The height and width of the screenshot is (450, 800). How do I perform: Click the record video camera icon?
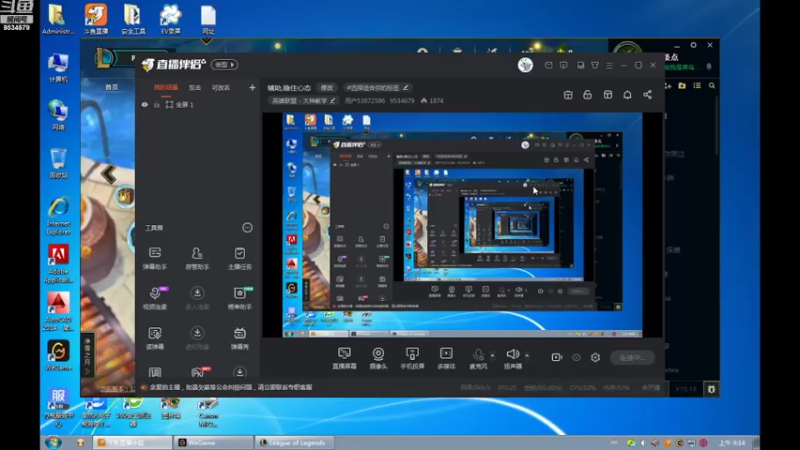(557, 358)
